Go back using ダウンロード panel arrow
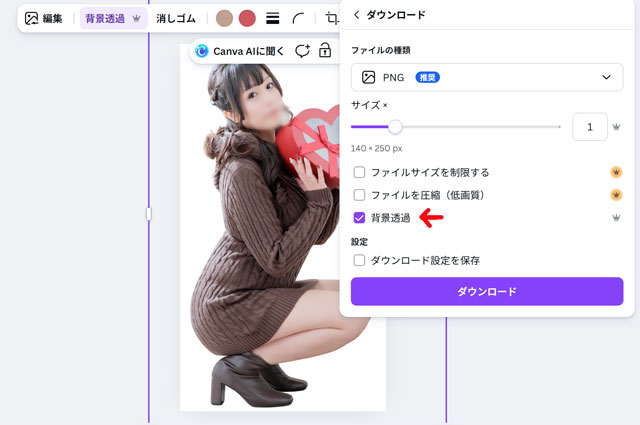Viewport: 640px width, 425px height. [357, 15]
